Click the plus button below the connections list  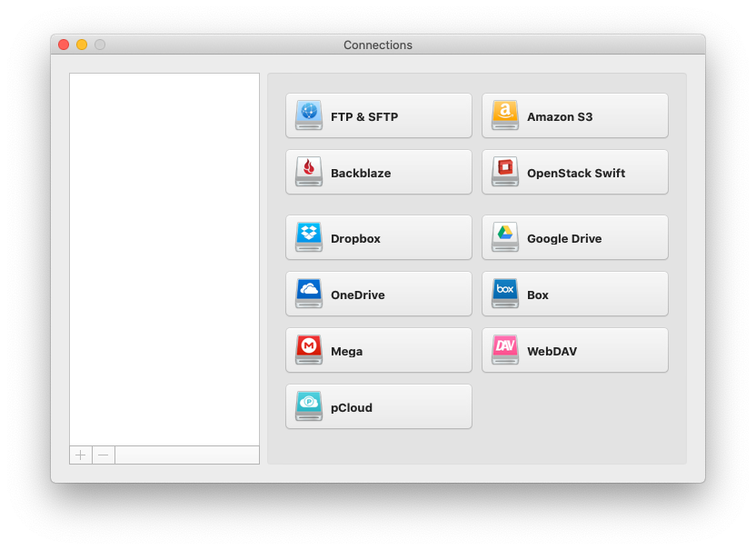pyautogui.click(x=81, y=455)
